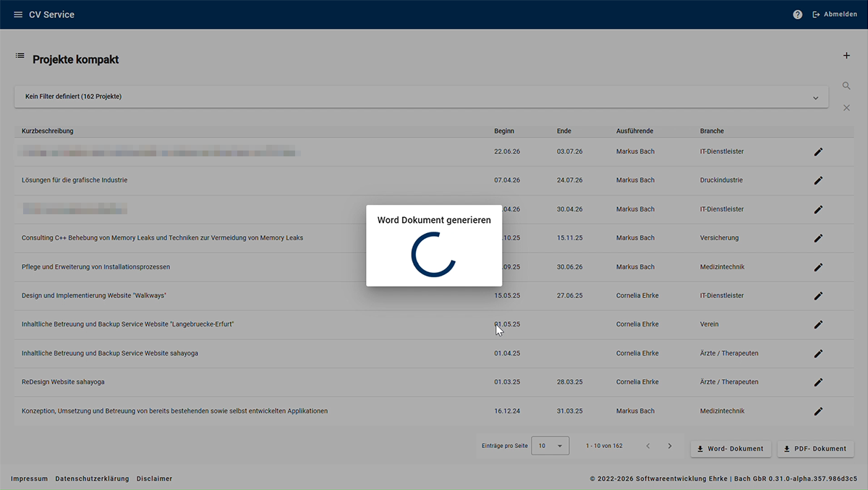Edit the Langebruecke-Erfurt website project
Viewport: 868px width, 490px height.
818,324
